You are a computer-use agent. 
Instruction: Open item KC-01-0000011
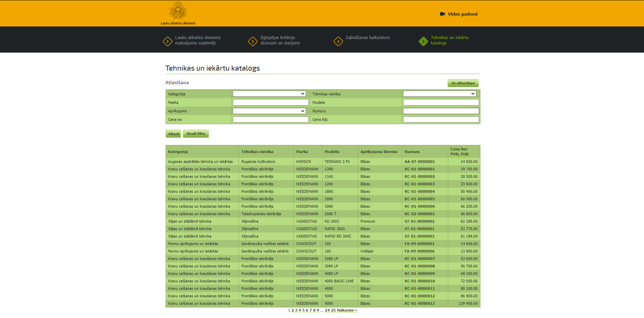coord(419,288)
